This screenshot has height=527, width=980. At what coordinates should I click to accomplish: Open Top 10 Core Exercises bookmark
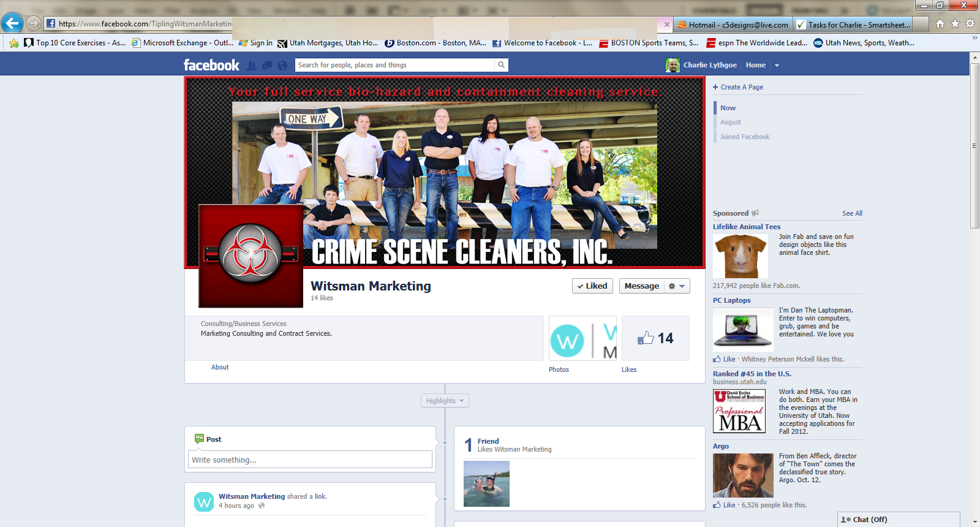(75, 43)
